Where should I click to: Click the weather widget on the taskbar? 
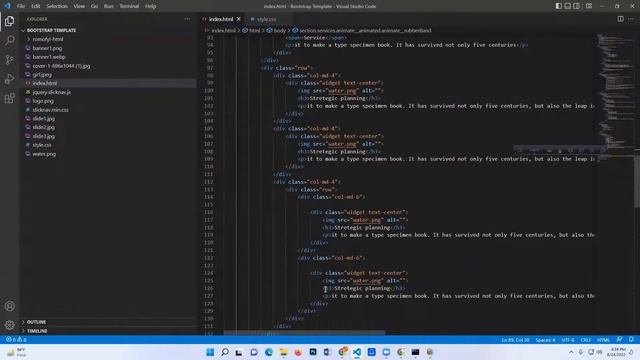point(17,352)
